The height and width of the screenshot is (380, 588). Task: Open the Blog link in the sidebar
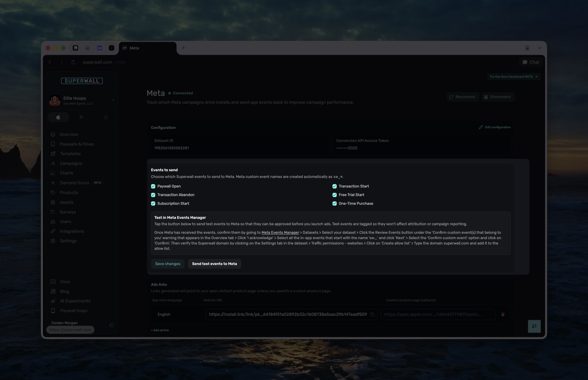[x=64, y=291]
